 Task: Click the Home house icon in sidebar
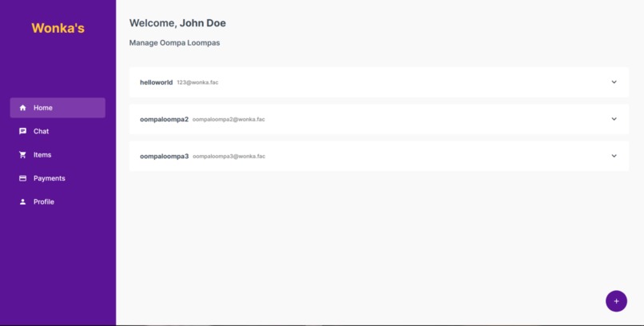pyautogui.click(x=23, y=108)
